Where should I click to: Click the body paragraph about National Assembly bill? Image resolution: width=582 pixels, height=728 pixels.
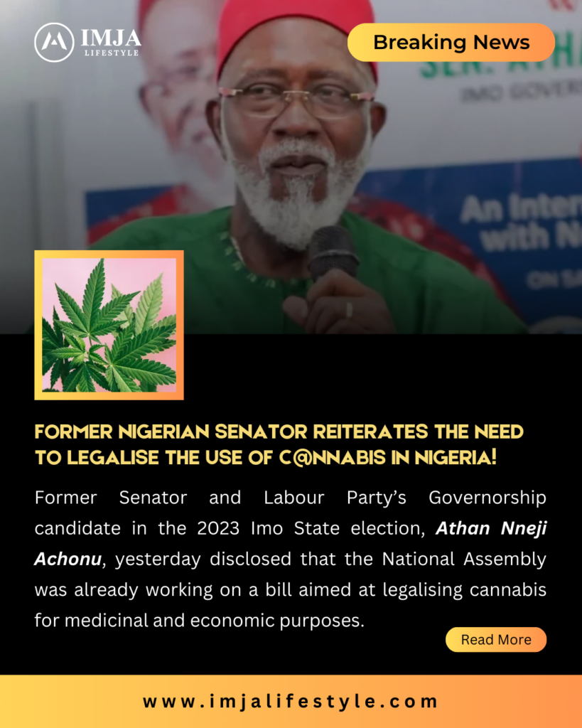[291, 559]
